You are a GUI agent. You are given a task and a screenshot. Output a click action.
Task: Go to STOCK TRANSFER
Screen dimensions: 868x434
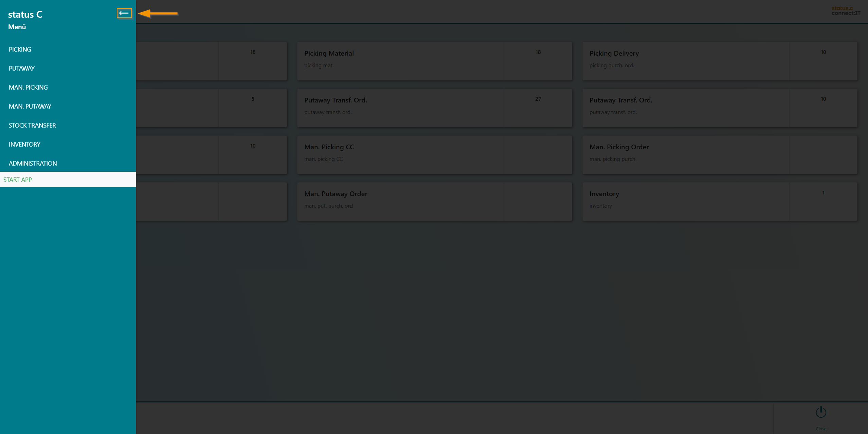(32, 126)
